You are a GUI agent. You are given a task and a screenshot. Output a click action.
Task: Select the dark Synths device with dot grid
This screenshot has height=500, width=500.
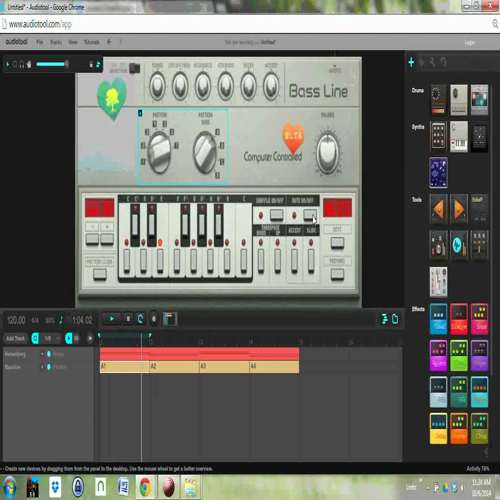[438, 137]
